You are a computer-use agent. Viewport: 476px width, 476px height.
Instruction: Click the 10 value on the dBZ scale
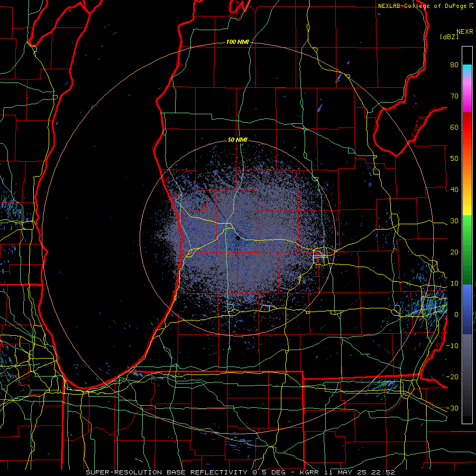click(454, 283)
